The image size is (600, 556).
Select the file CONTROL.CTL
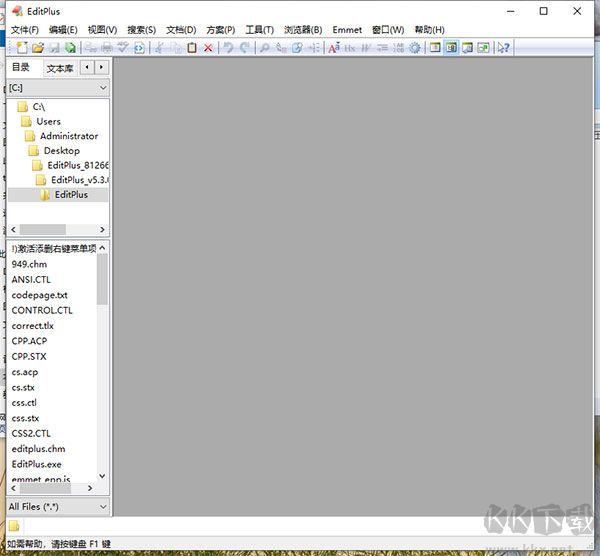(x=42, y=310)
